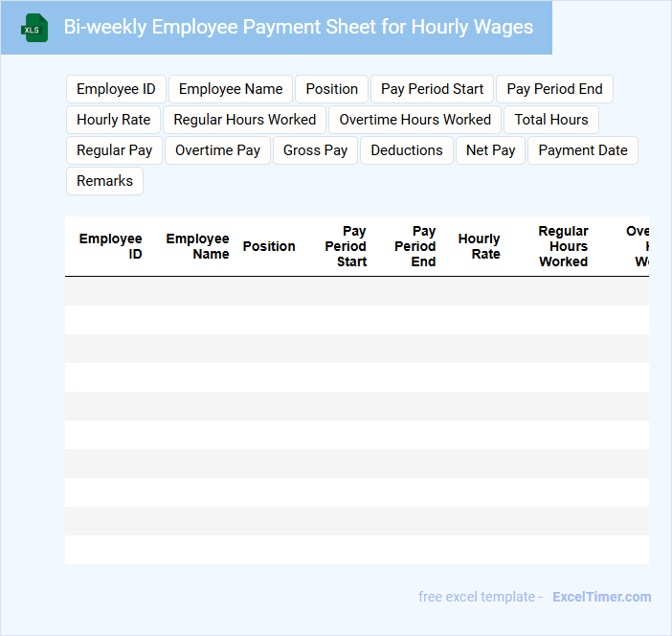Select the Overtime Pay tag
This screenshot has height=636, width=672.
pyautogui.click(x=217, y=150)
